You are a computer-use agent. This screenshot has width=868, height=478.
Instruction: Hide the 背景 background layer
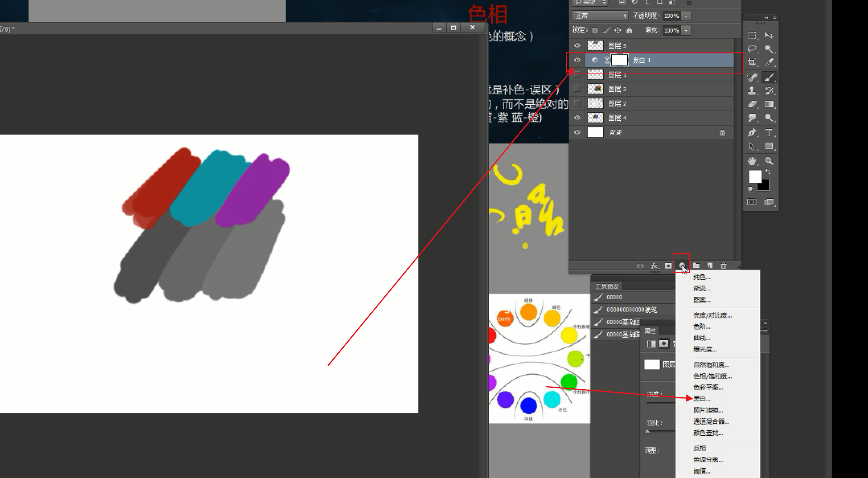pos(577,132)
